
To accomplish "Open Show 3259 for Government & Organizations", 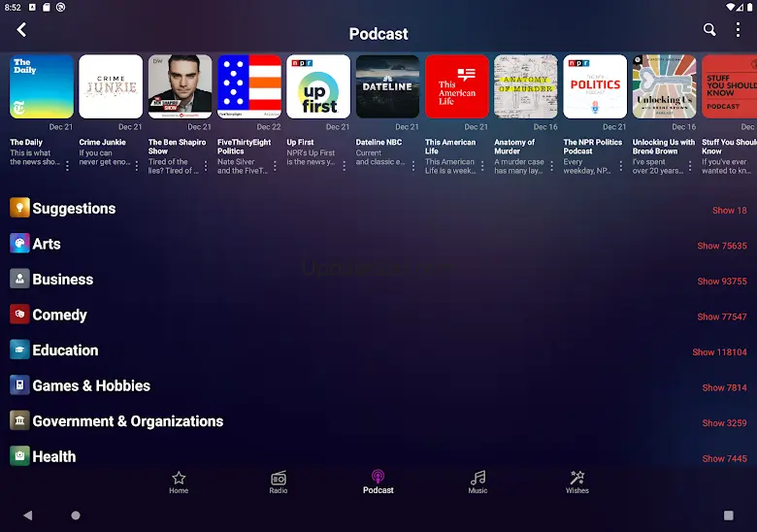I will point(724,423).
